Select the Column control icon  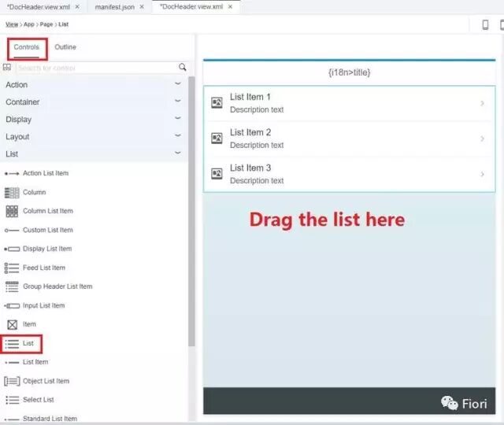tap(12, 192)
